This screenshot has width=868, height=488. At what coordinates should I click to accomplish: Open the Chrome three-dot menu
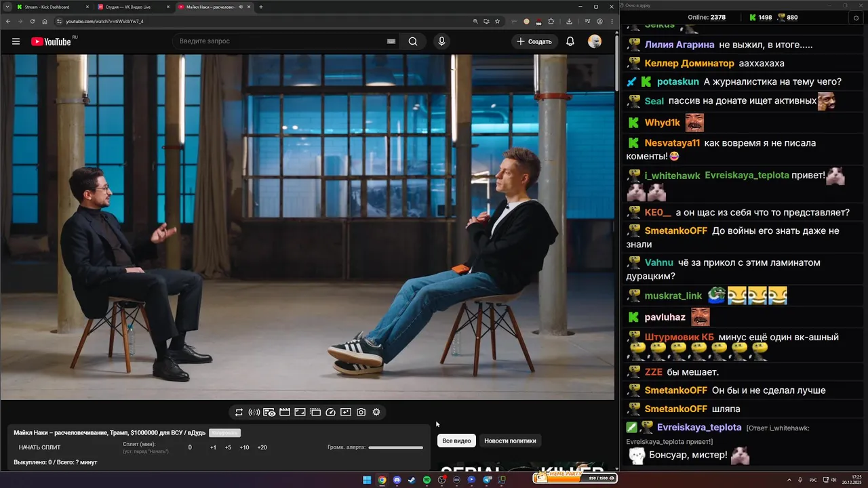tap(612, 21)
